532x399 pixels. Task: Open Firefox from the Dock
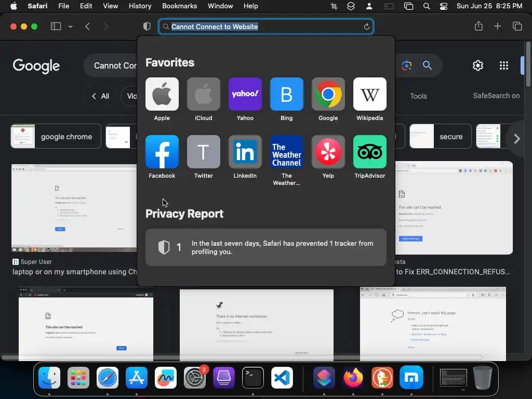pyautogui.click(x=353, y=378)
